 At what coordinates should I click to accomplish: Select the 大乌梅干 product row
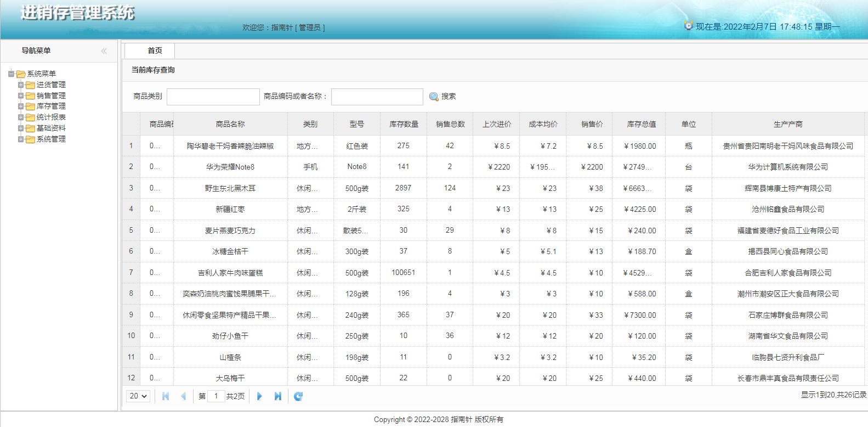pyautogui.click(x=493, y=378)
